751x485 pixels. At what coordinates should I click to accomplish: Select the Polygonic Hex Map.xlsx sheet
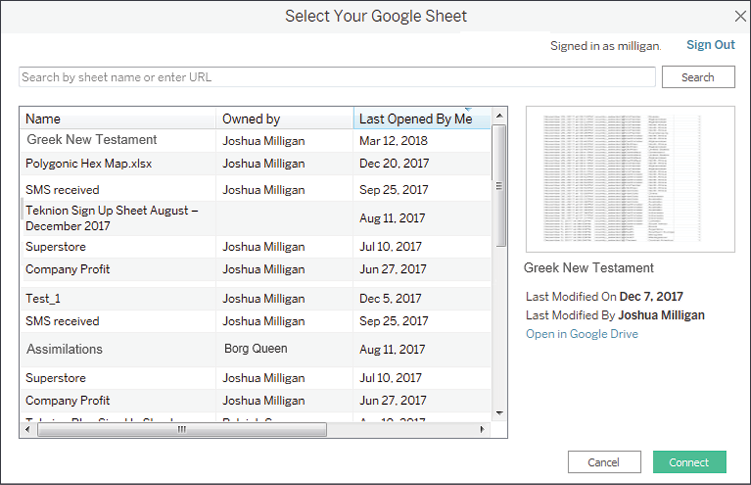[256, 164]
